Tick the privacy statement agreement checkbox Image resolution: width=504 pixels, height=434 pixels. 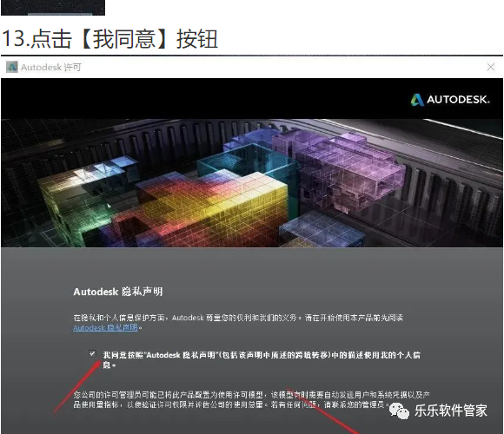[92, 354]
